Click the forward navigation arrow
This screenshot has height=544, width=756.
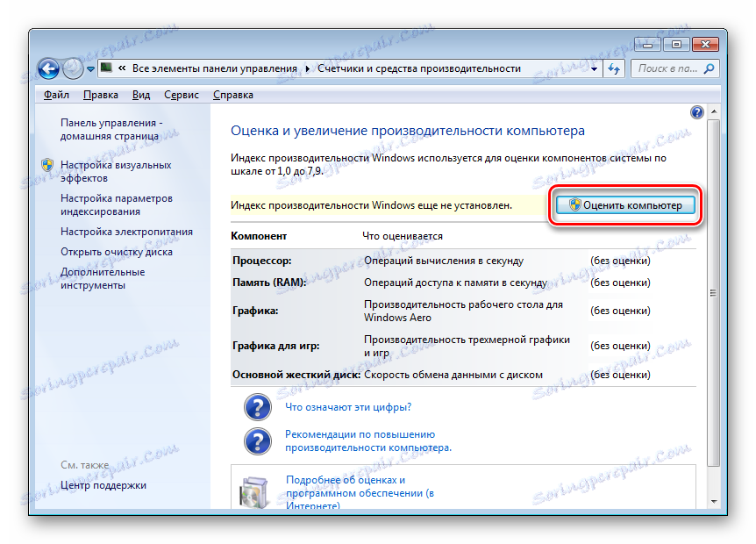73,68
